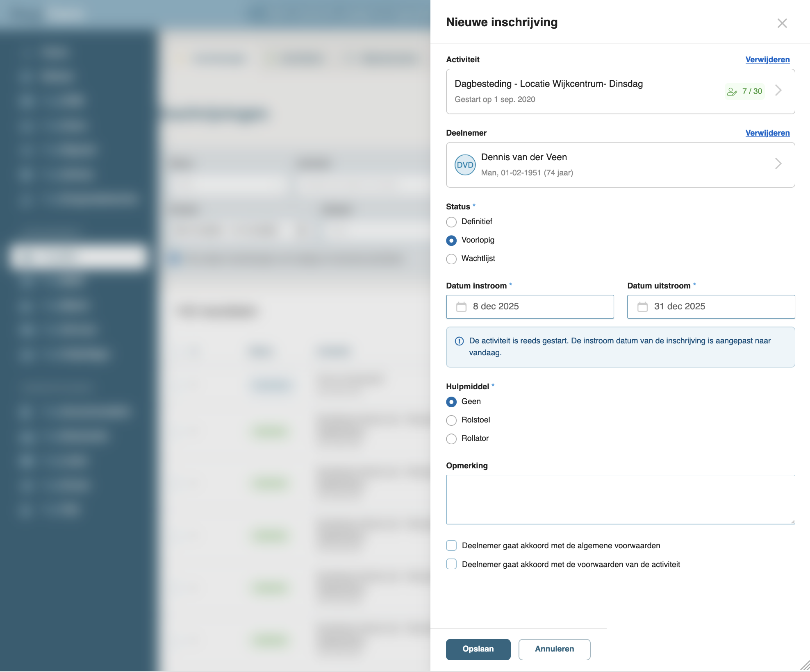Screen dimensions: 810x672
Task: Choose Rollator as hulpmiddel
Action: pos(451,439)
